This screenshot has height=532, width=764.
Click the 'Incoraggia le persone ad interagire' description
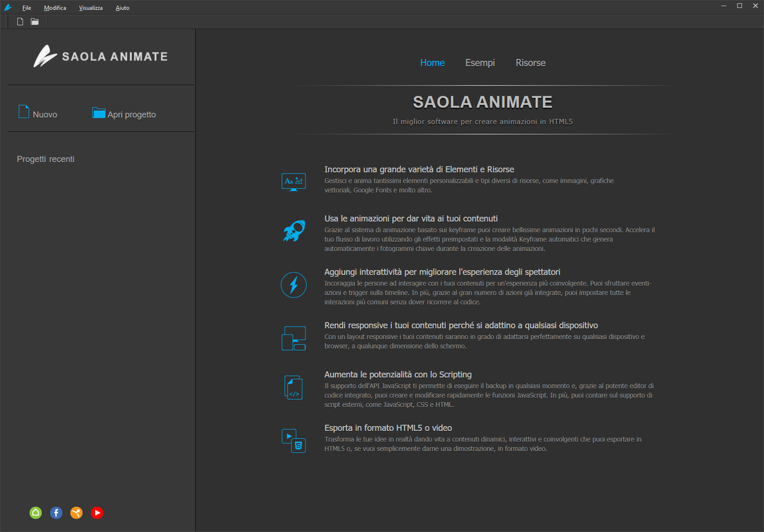(487, 293)
